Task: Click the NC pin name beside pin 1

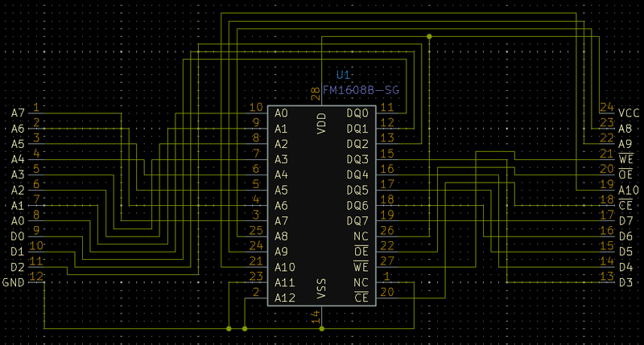Action: [x=361, y=282]
